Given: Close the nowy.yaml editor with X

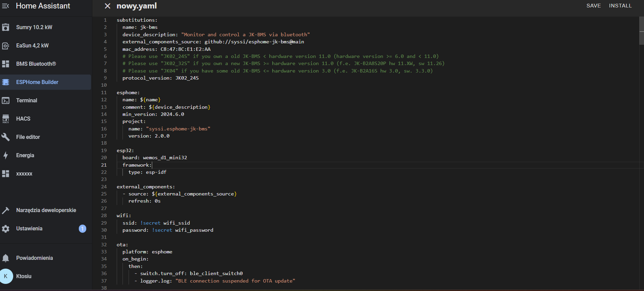Looking at the screenshot, I should (108, 6).
